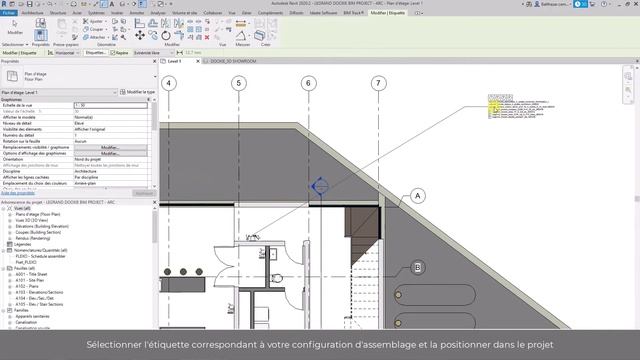Select the Mesurer measure tool icon

click(x=241, y=36)
